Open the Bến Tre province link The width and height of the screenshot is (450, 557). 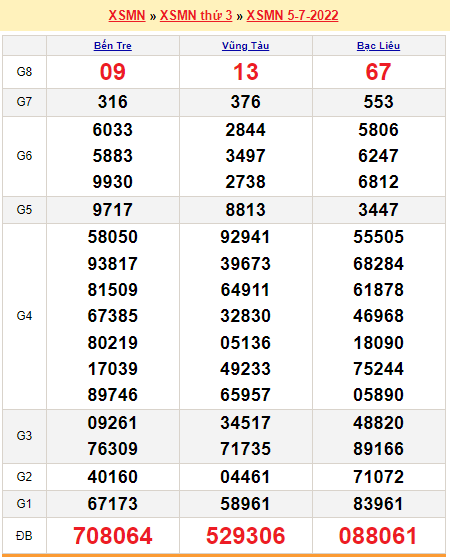(113, 46)
